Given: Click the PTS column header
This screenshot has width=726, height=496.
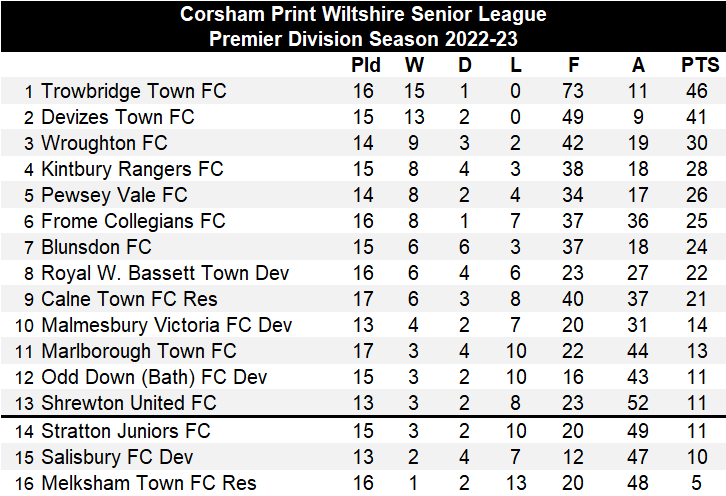Looking at the screenshot, I should click(700, 65).
